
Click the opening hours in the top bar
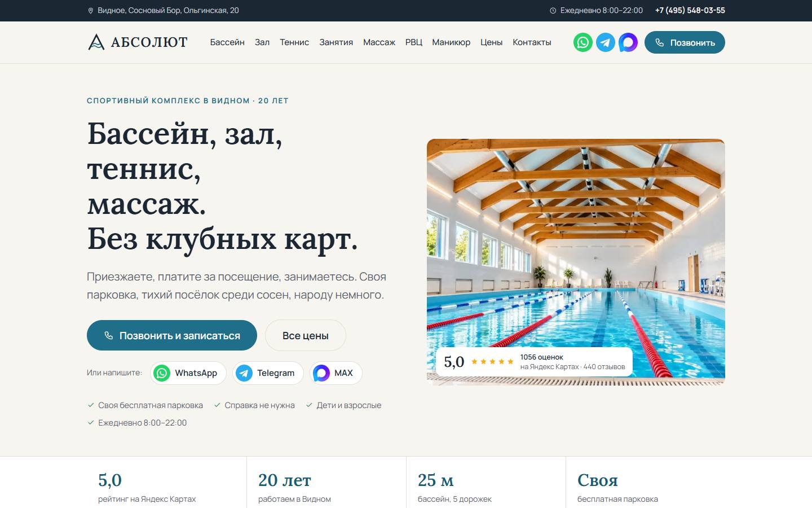[597, 10]
